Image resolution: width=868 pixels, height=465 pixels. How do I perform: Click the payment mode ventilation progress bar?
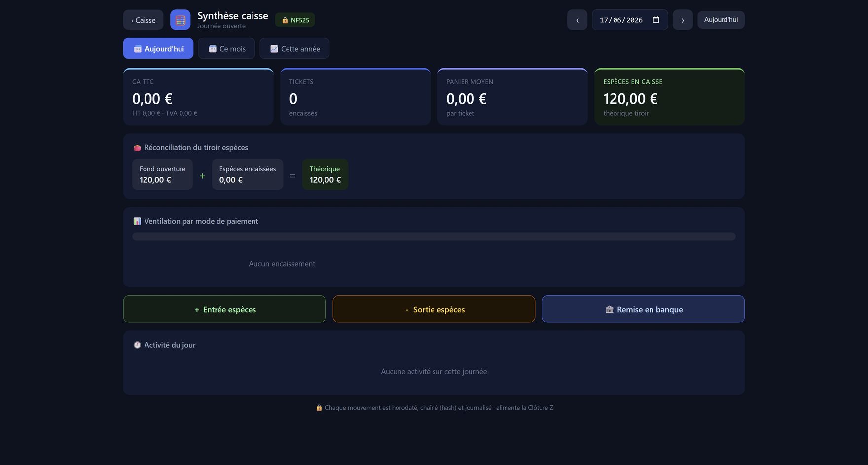pyautogui.click(x=434, y=237)
